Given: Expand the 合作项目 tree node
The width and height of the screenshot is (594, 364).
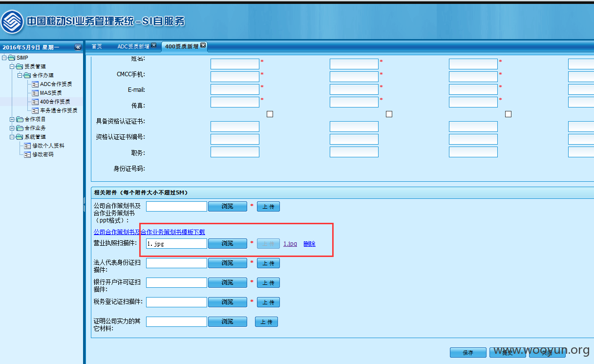Looking at the screenshot, I should (x=12, y=119).
